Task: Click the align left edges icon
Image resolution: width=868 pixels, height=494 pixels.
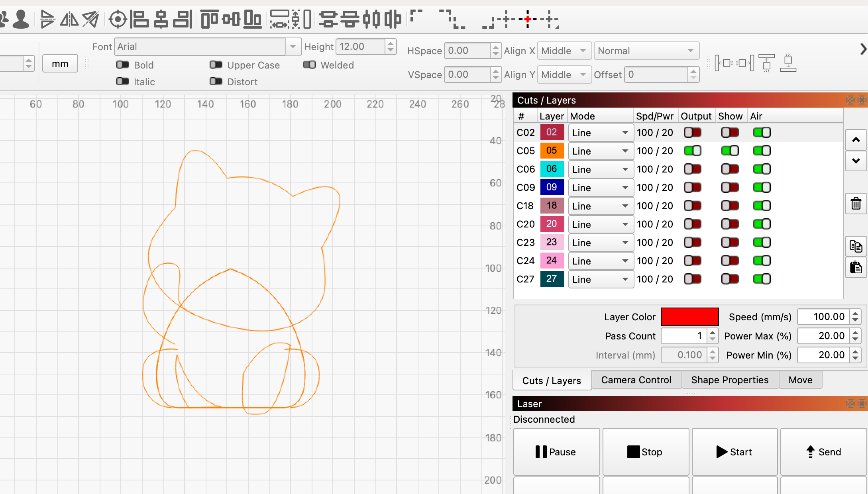Action: [139, 19]
